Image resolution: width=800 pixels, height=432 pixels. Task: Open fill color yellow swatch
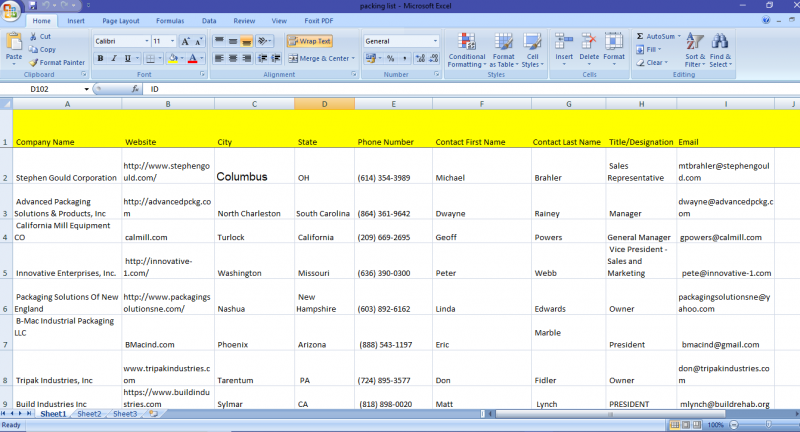coord(173,58)
